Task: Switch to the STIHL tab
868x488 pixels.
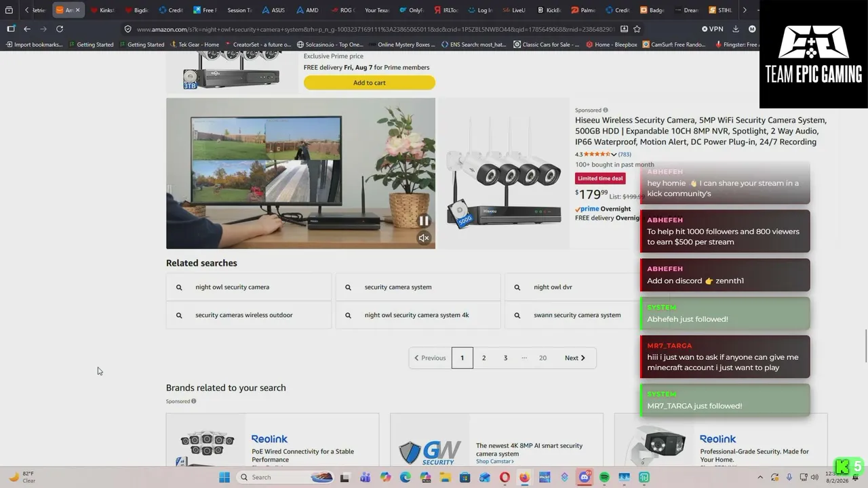Action: click(719, 10)
